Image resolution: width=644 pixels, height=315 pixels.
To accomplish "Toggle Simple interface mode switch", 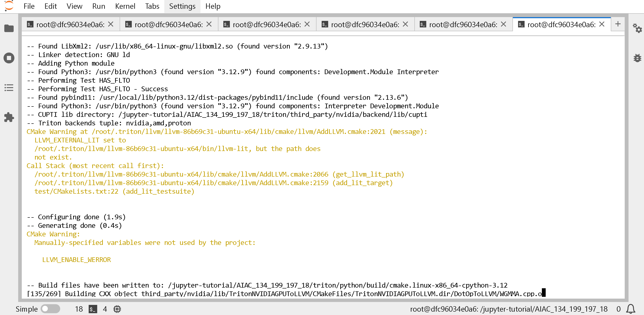I will coord(50,309).
